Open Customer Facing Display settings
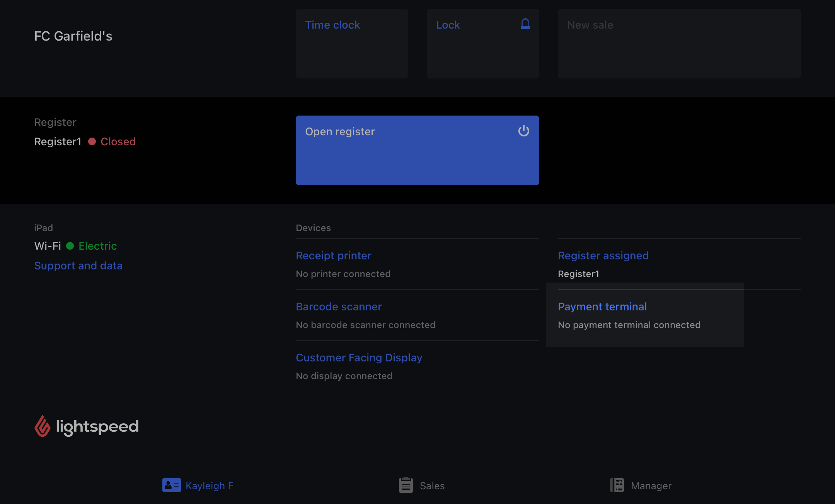The height and width of the screenshot is (504, 835). click(x=359, y=358)
